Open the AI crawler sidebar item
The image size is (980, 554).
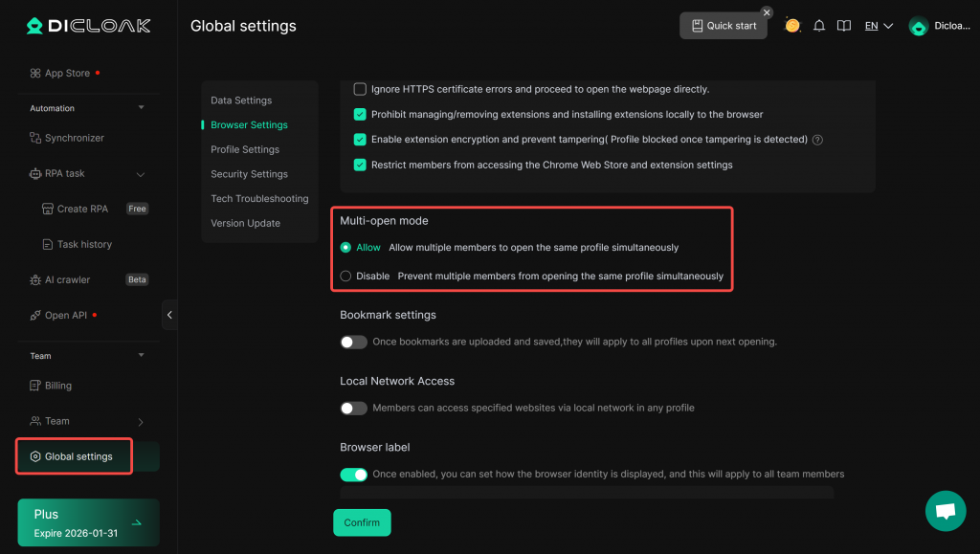(x=67, y=279)
